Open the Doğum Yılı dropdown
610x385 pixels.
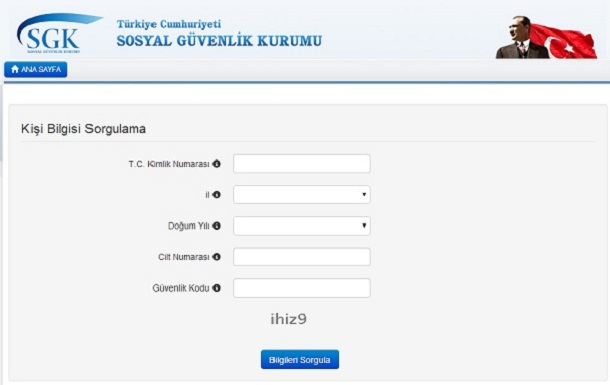point(301,226)
